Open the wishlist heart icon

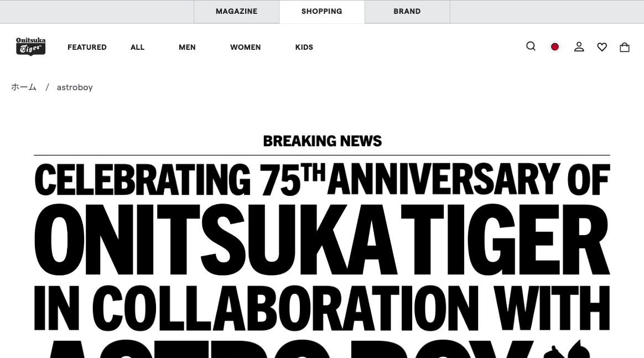click(x=602, y=47)
